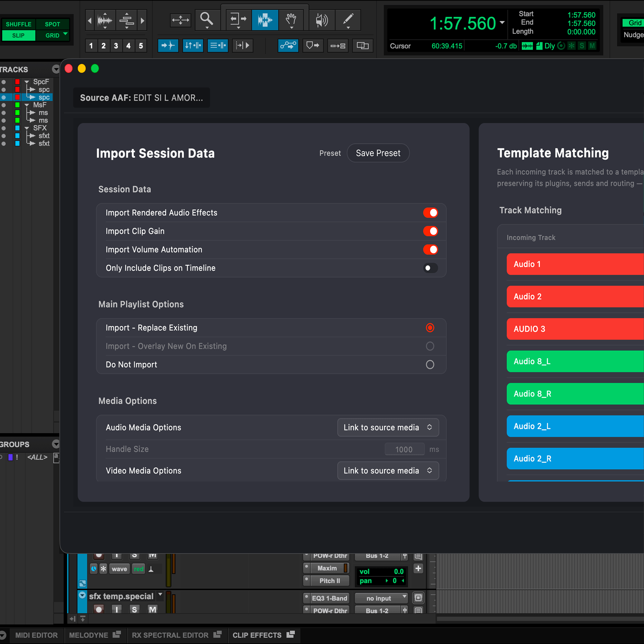
Task: Switch to the MELODYNE tab
Action: click(x=88, y=635)
